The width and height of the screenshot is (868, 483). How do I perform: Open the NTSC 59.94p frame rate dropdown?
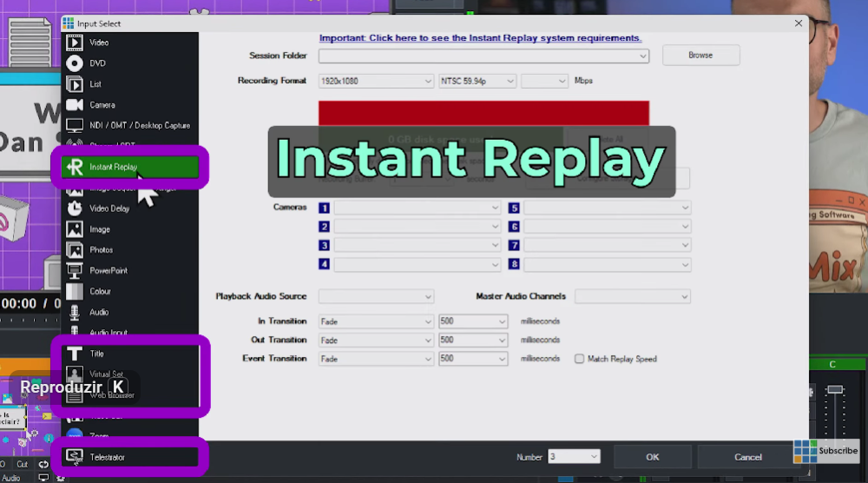510,81
